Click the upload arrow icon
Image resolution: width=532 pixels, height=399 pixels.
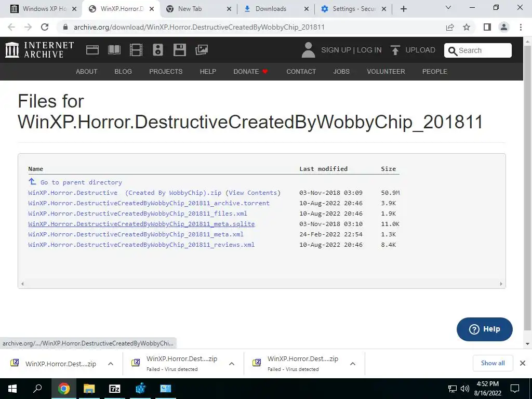point(395,50)
